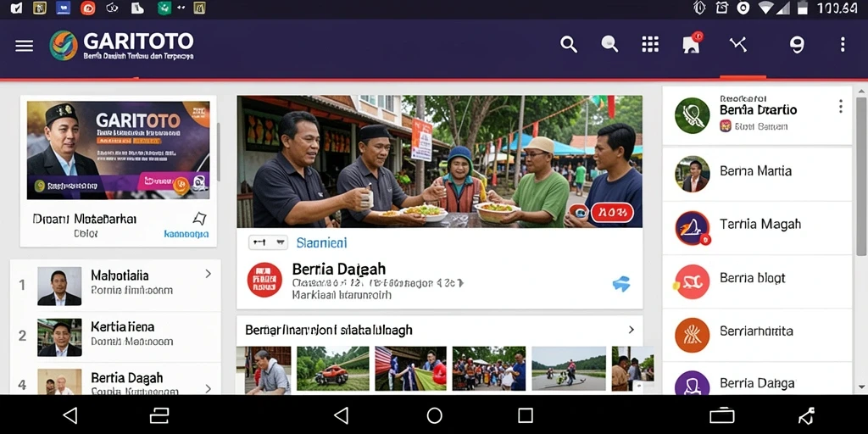Viewport: 868px width, 434px height.
Task: Tap the Android recents square button
Action: pos(526,415)
